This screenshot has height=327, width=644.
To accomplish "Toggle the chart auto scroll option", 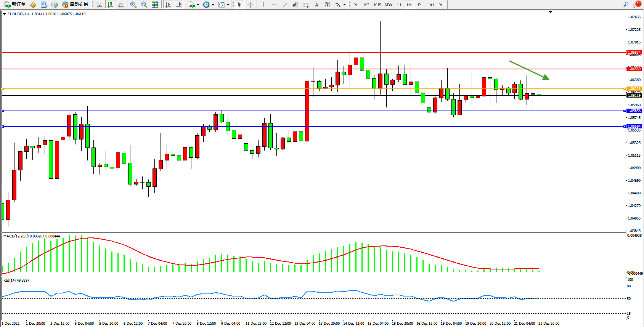I will (168, 5).
